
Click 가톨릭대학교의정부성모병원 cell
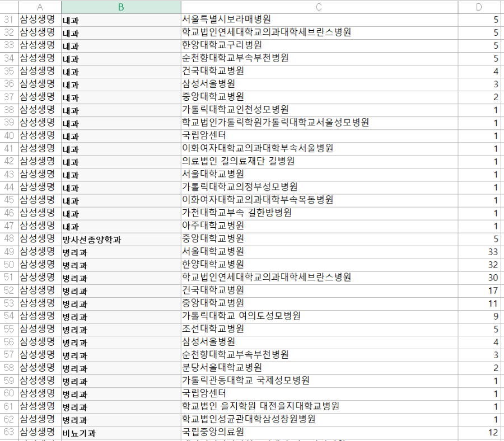(319, 187)
